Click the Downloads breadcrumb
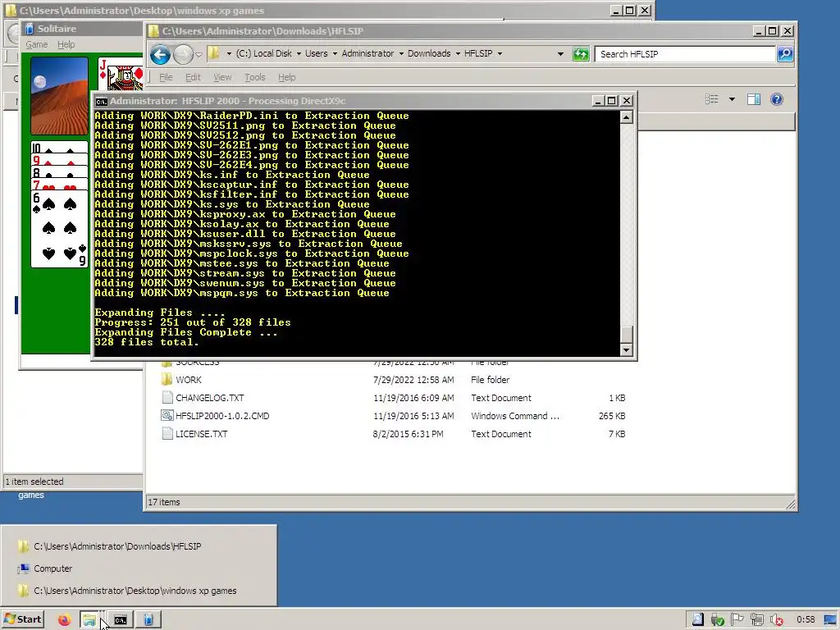This screenshot has width=840, height=630. point(429,53)
